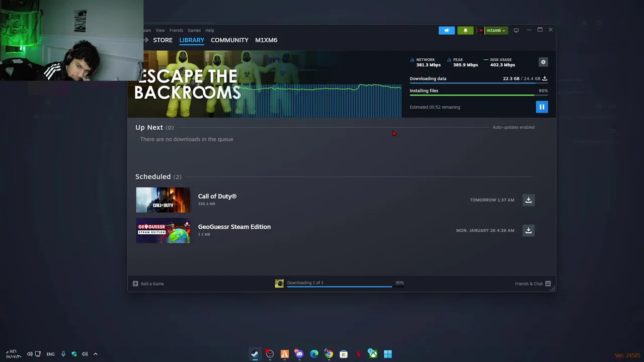Click the blue Downloading data progress bar

tap(478, 83)
